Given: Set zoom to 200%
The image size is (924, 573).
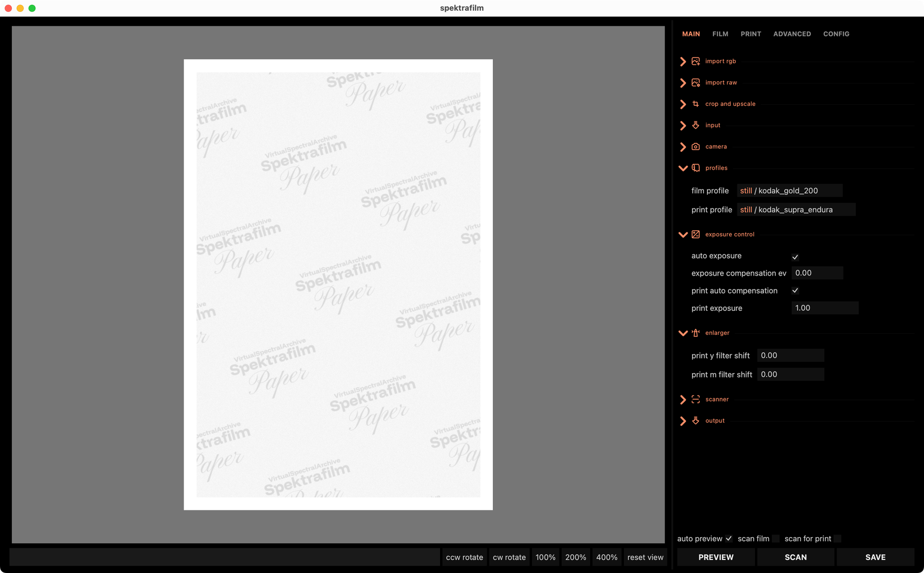Looking at the screenshot, I should click(576, 557).
